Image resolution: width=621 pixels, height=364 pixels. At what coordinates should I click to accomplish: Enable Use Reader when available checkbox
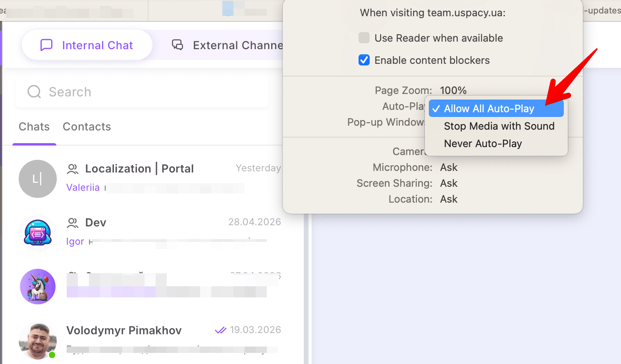364,38
